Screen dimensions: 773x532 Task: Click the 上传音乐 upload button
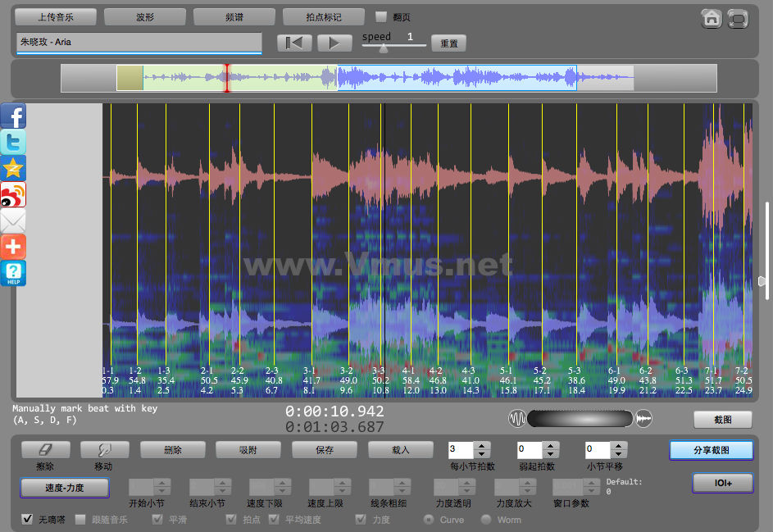[x=56, y=16]
